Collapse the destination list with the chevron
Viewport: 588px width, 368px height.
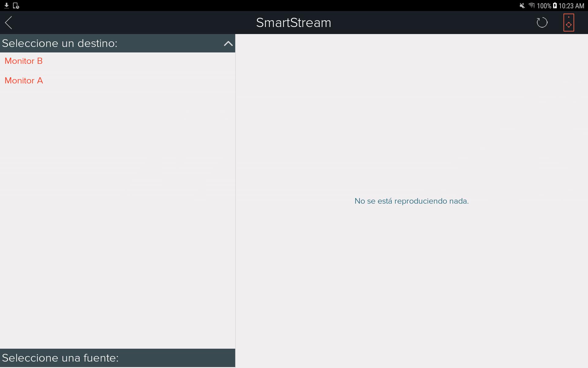click(x=228, y=44)
